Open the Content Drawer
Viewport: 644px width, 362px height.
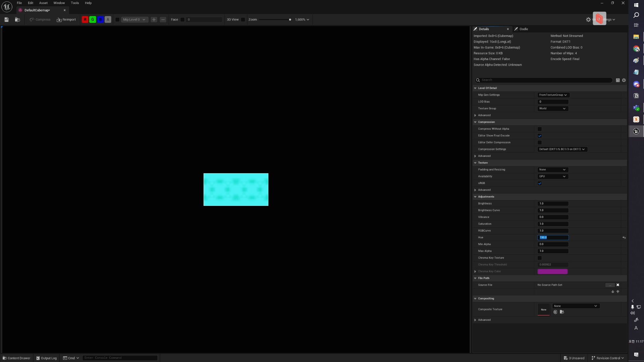[x=16, y=358]
